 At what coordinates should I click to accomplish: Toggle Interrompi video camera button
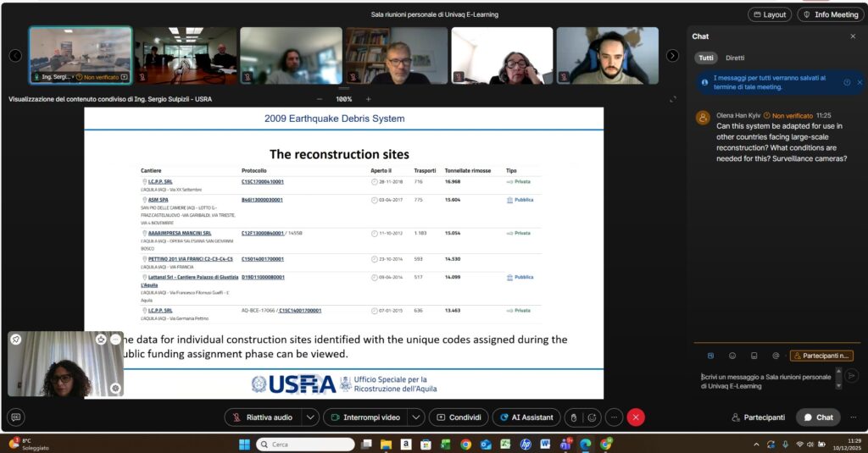tap(364, 417)
